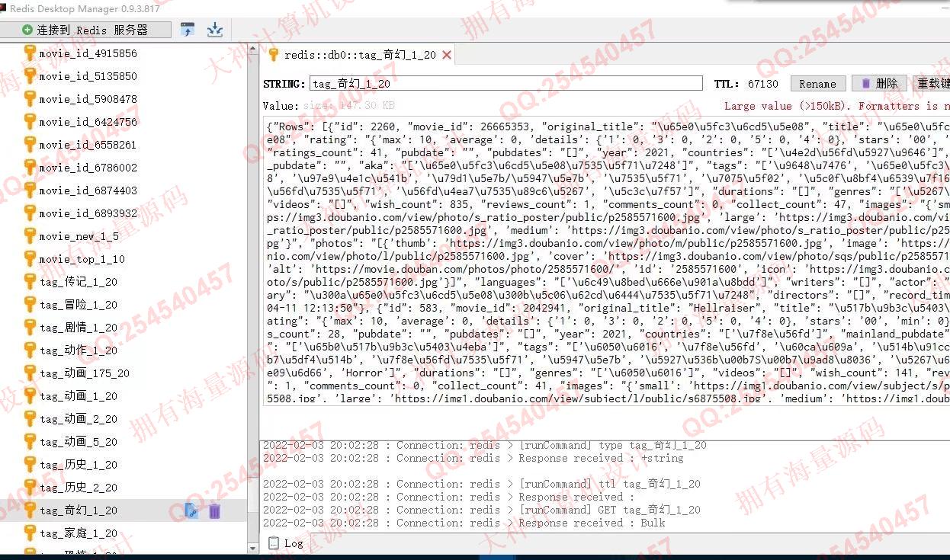Image resolution: width=950 pixels, height=560 pixels.
Task: Select key movie_id_5908478
Action: (x=88, y=99)
